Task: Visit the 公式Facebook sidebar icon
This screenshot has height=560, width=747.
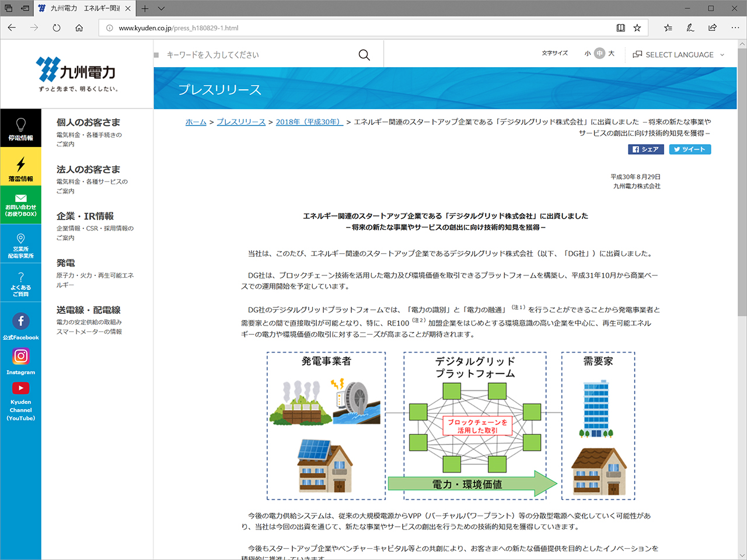Action: [x=21, y=320]
